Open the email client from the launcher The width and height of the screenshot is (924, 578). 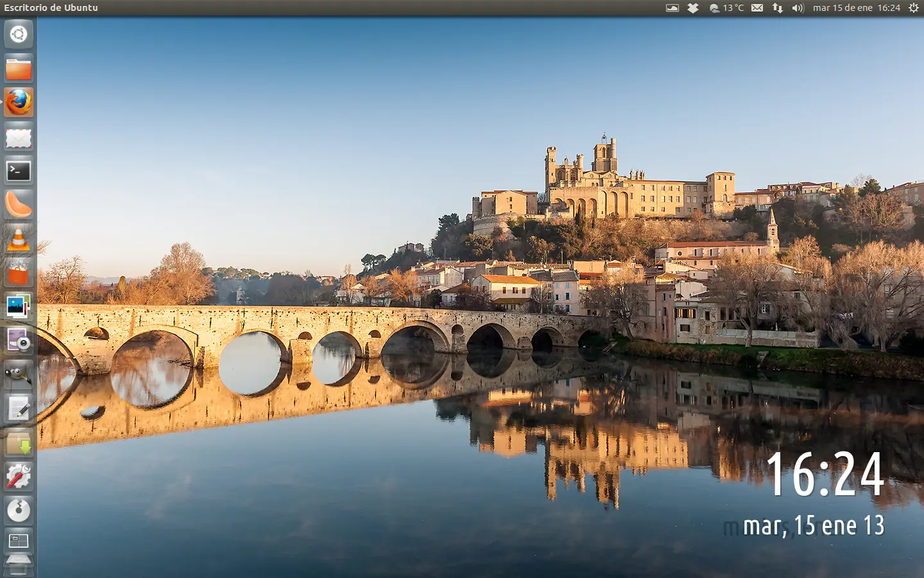(x=19, y=137)
